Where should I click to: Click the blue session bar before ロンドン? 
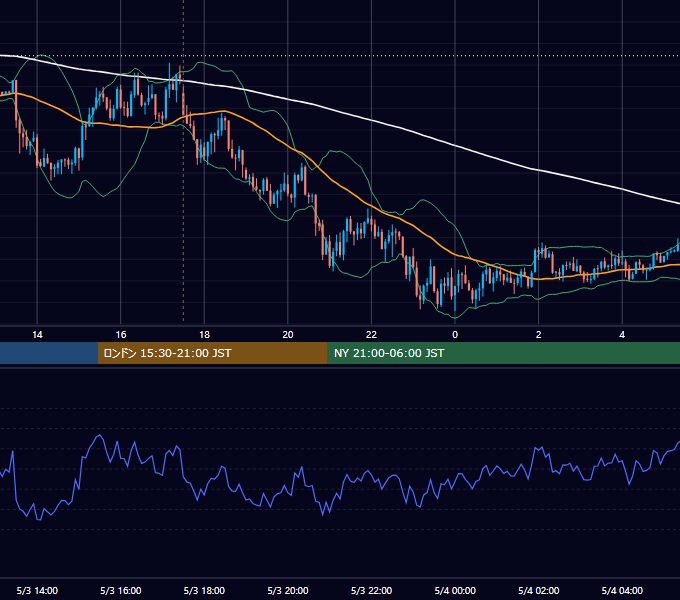49,353
